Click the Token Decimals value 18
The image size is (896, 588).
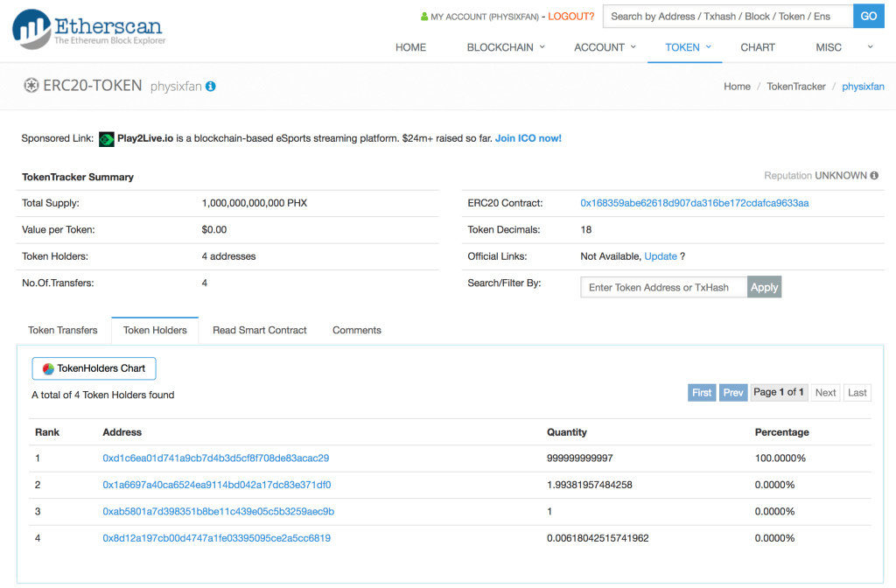[585, 230]
